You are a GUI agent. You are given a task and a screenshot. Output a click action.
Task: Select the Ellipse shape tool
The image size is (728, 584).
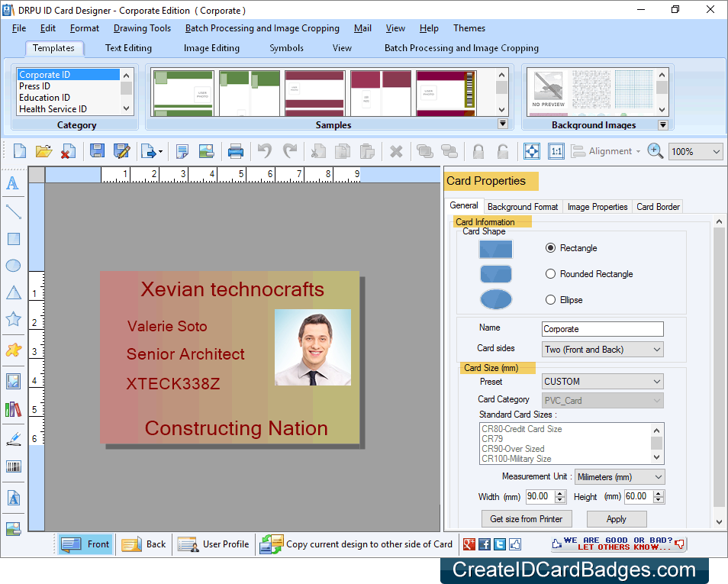click(x=13, y=266)
